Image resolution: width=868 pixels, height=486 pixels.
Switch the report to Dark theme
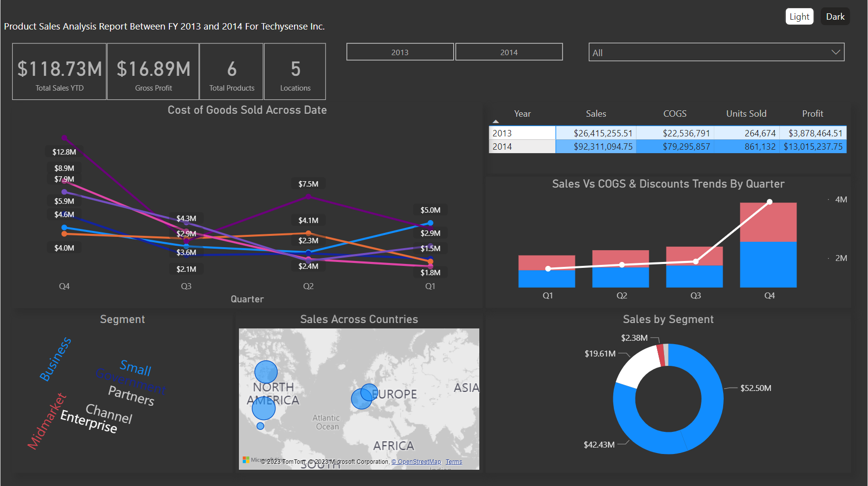835,17
